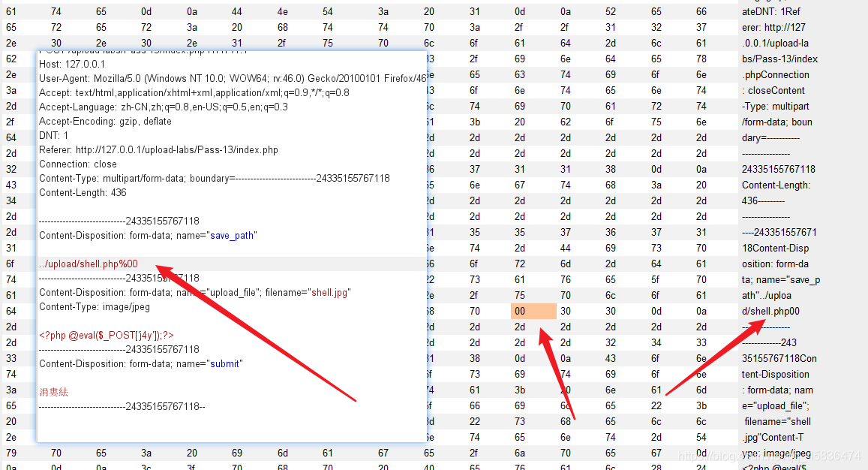Viewport: 868px width, 470px height.
Task: Click ASCII text 'erer: http://127'
Action: [x=774, y=27]
